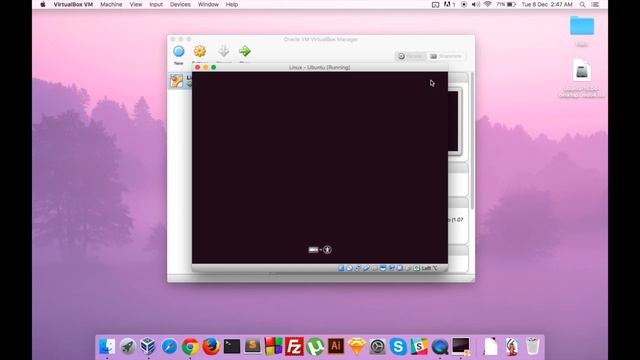The image size is (640, 360).
Task: Click the green Show arrow toolbar icon
Action: (x=244, y=52)
